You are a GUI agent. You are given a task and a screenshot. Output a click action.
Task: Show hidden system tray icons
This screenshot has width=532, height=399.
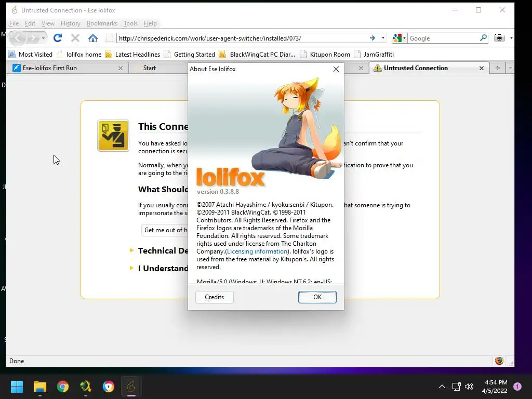[442, 387]
